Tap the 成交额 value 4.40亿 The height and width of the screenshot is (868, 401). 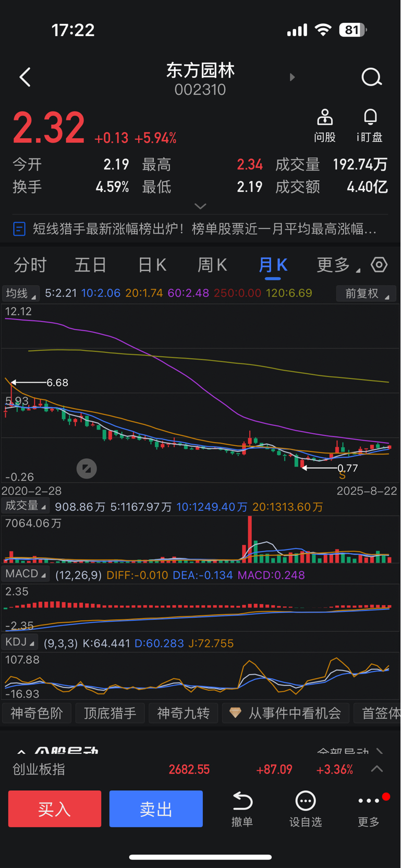coord(368,187)
